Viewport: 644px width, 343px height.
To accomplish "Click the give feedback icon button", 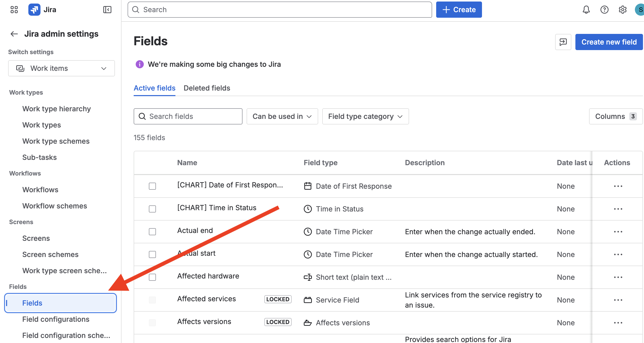I will 563,42.
